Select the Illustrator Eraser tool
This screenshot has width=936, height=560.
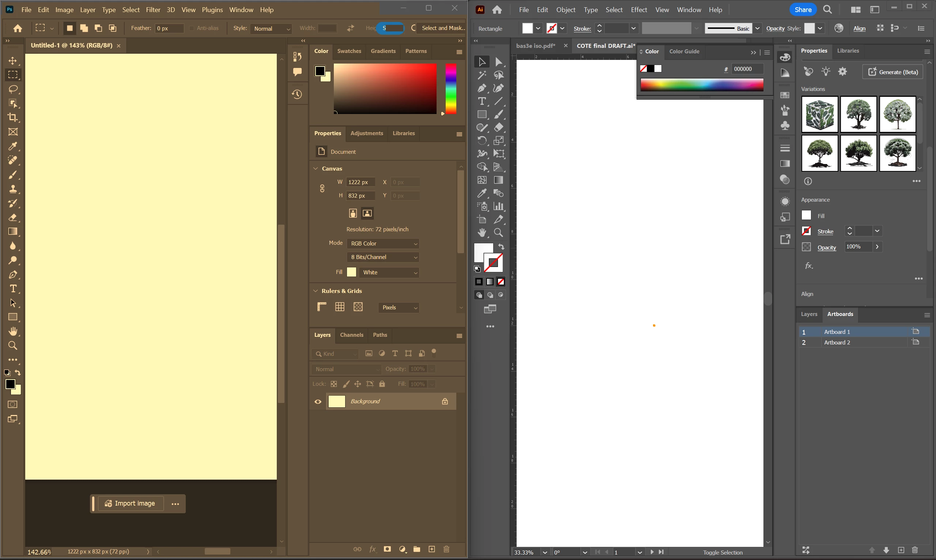tap(499, 127)
